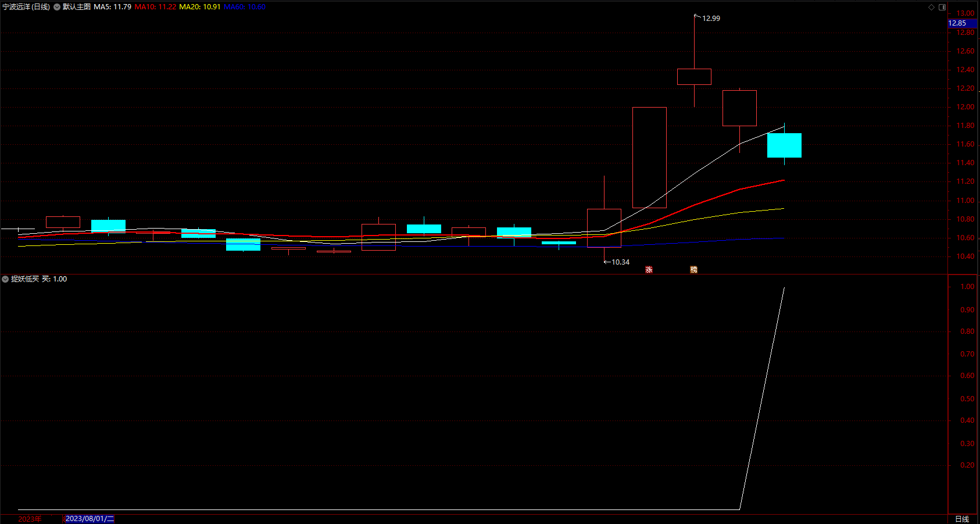Click the 11.00 price axis label
Viewport: 980px width, 524px height.
[x=965, y=201]
